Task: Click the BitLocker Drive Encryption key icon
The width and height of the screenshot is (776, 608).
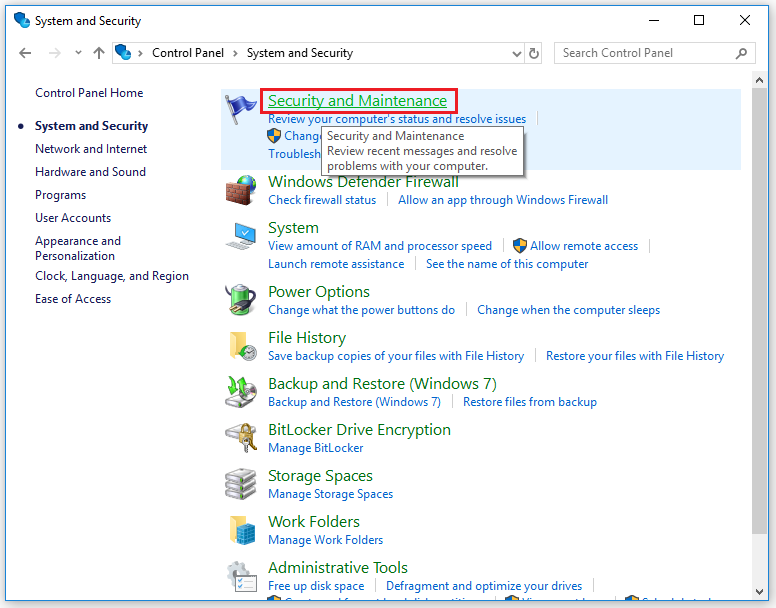Action: (x=241, y=437)
